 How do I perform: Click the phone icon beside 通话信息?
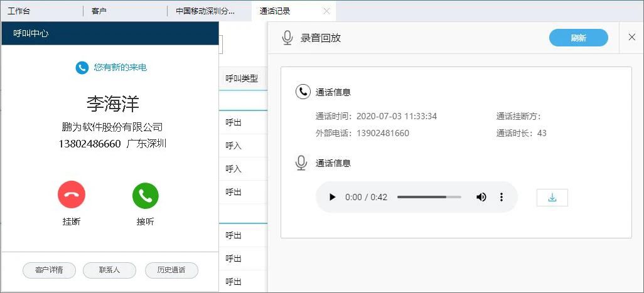coord(303,92)
